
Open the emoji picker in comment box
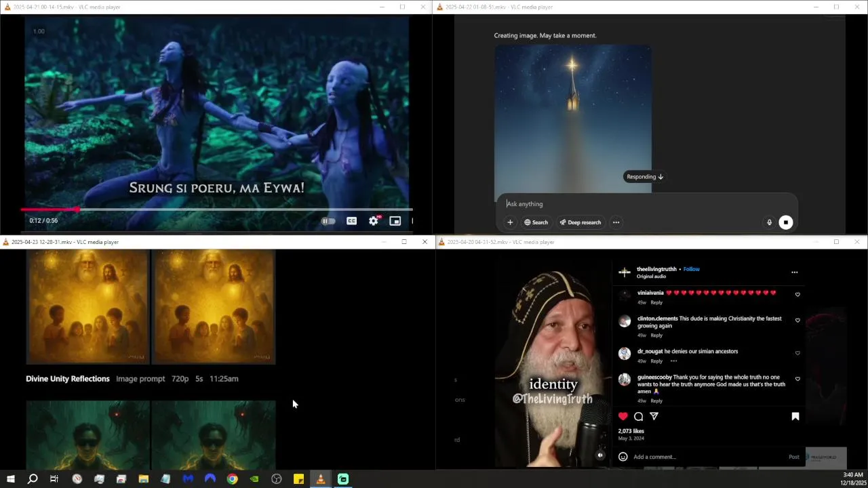[623, 457]
